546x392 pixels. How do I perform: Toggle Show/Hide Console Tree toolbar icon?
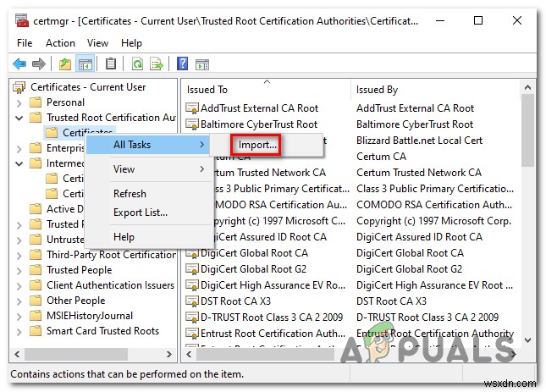pyautogui.click(x=85, y=64)
